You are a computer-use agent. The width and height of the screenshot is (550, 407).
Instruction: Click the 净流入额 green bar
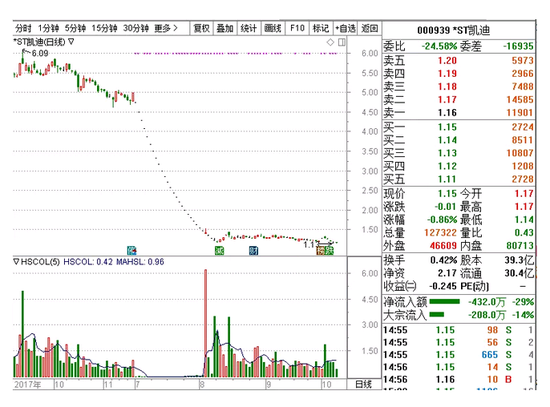tap(444, 301)
